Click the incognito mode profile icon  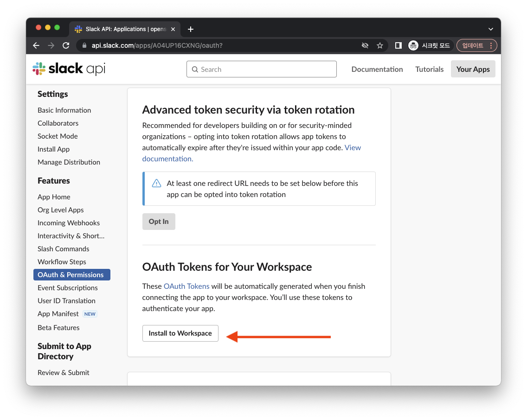(x=413, y=45)
